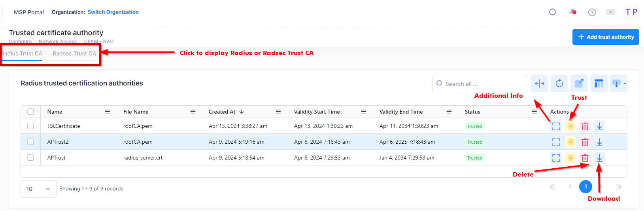
Task: Show additional info for APTrust2
Action: coord(556,142)
